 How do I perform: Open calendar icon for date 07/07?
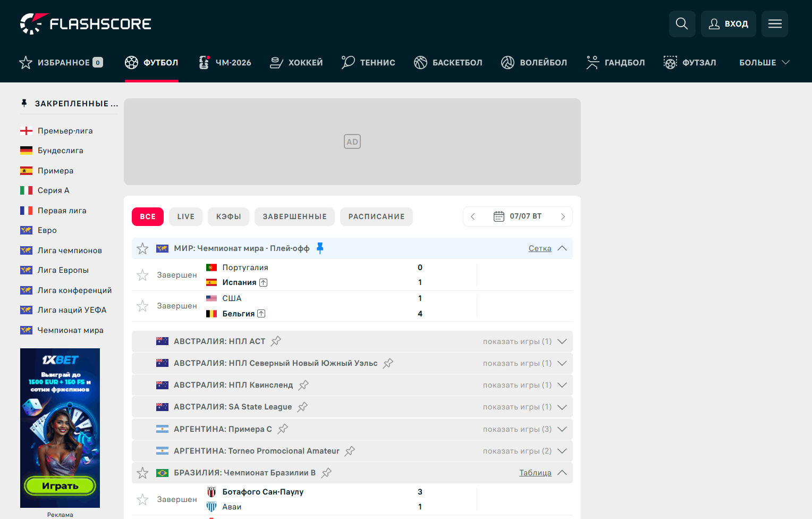click(x=498, y=216)
